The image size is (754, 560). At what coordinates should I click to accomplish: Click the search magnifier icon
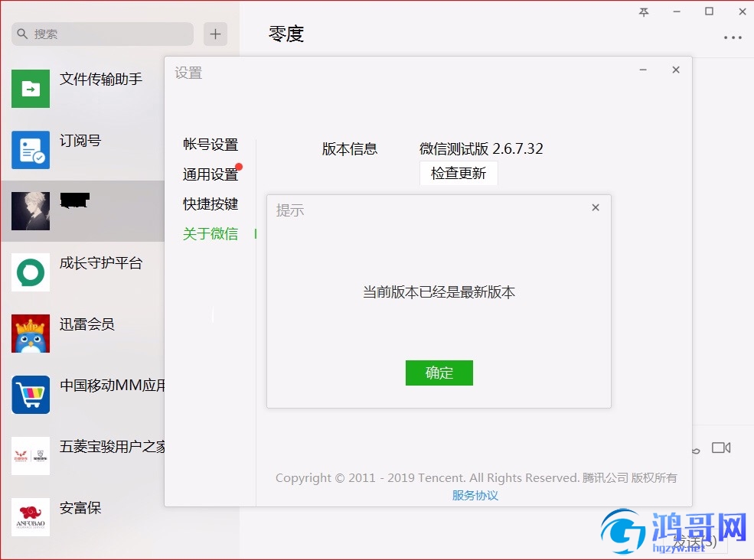pyautogui.click(x=22, y=34)
